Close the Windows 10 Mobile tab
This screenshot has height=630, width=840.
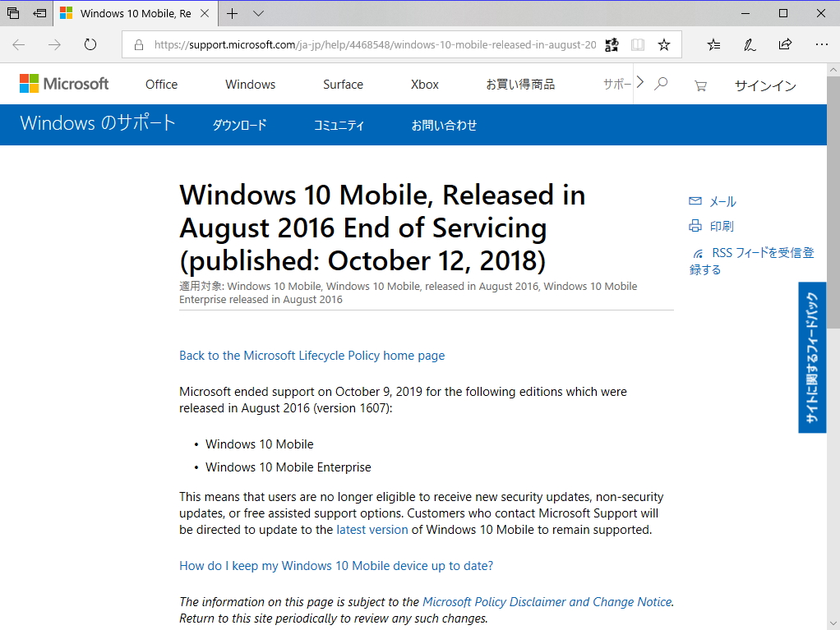tap(205, 13)
